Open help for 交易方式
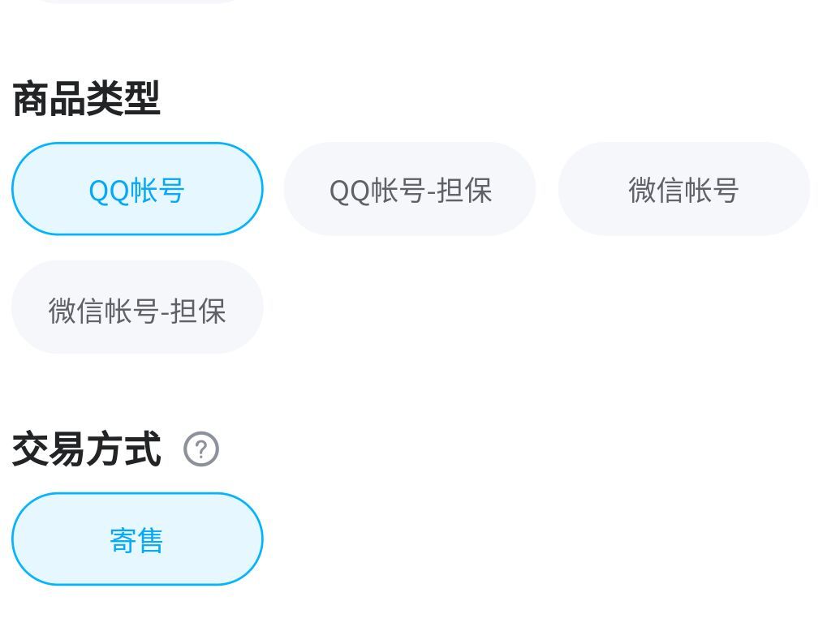Image resolution: width=840 pixels, height=627 pixels. coord(201,449)
